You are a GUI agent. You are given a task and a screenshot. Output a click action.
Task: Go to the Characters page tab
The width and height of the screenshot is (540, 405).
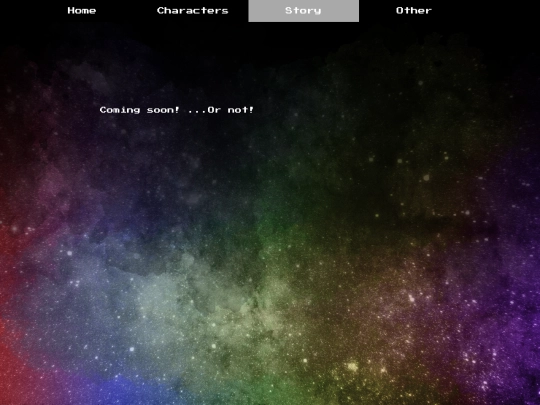click(193, 11)
